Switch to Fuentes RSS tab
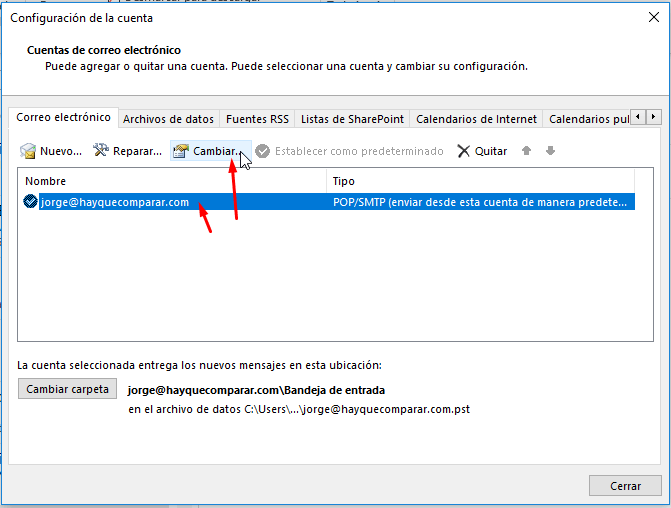The width and height of the screenshot is (671, 508). click(x=257, y=119)
